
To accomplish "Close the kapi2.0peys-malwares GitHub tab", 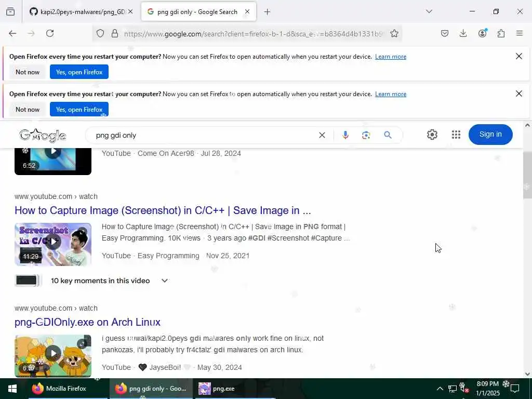I will pos(130,12).
